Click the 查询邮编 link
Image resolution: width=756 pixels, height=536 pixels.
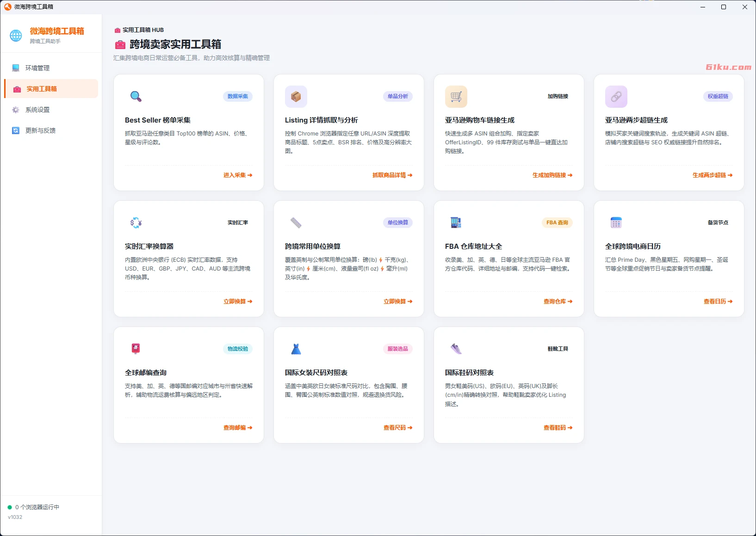(x=238, y=428)
